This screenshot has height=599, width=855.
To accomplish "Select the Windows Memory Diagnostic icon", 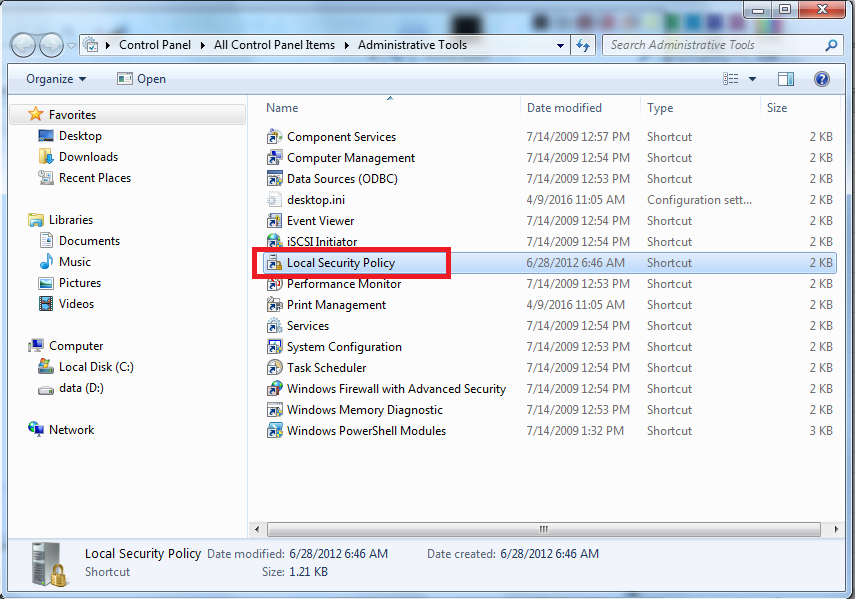I will 274,410.
